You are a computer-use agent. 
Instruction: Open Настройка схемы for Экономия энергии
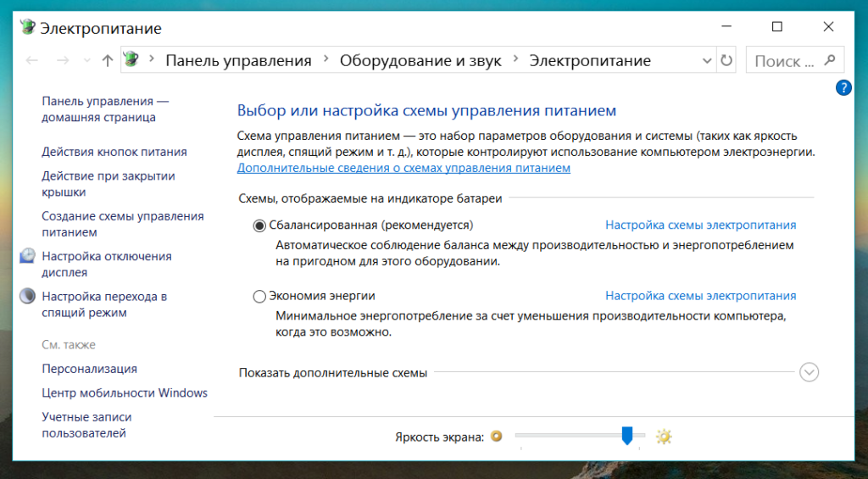(x=700, y=296)
